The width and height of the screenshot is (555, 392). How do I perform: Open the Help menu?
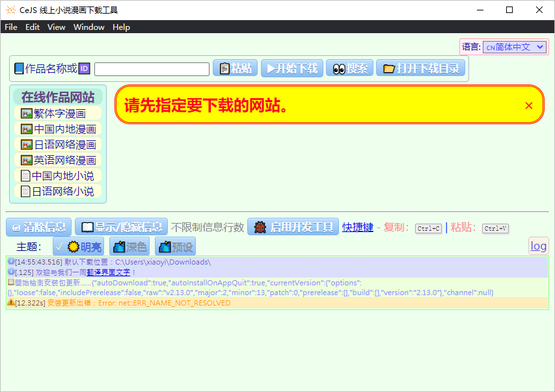[x=122, y=27]
